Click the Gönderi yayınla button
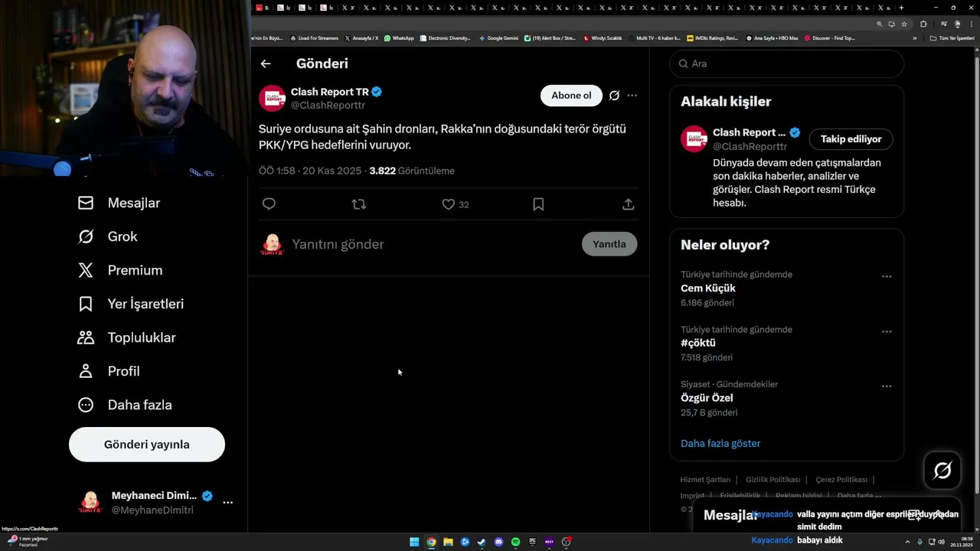 [147, 445]
